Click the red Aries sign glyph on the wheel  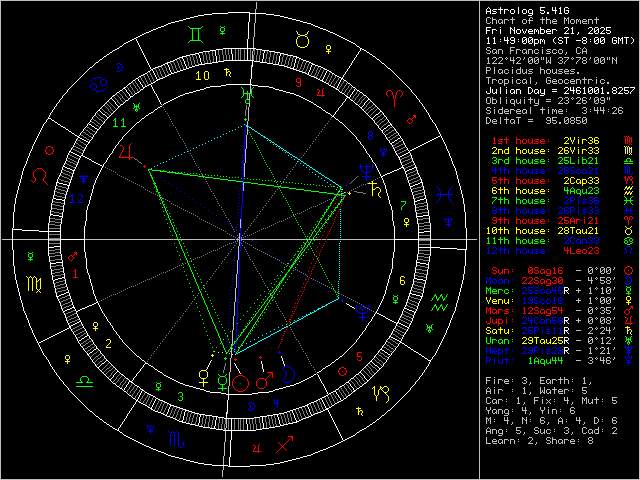pos(395,98)
